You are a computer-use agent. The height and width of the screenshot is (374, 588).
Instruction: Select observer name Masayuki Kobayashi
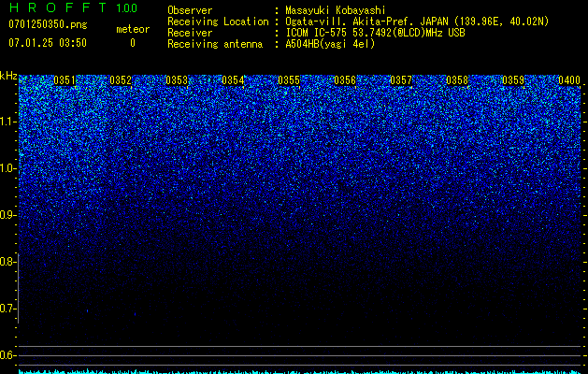[336, 10]
